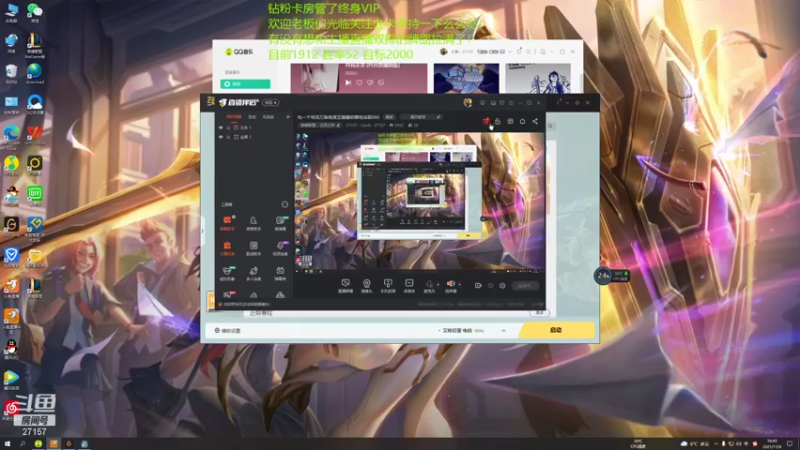Screen dimensions: 800x450
Task: Click the search icon in the QQ Music title bar
Action: click(x=543, y=52)
